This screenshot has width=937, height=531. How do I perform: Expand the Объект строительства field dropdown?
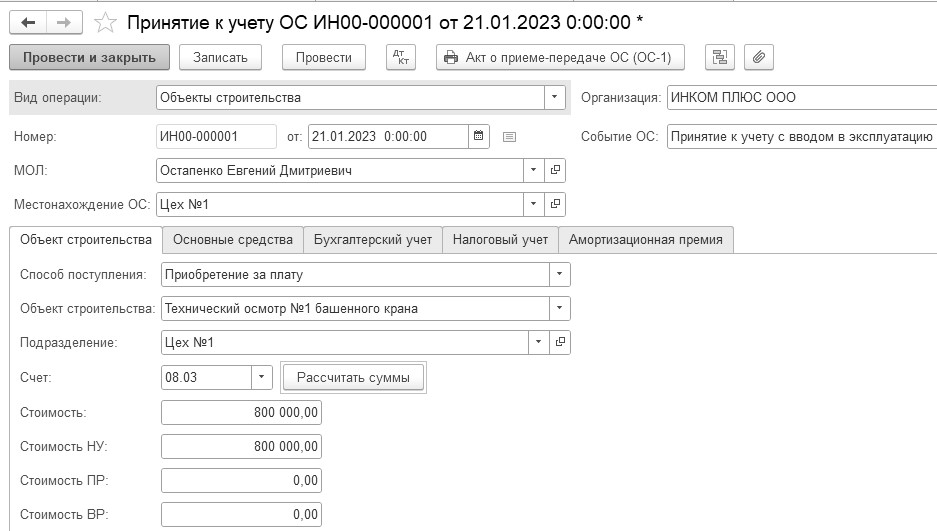pyautogui.click(x=559, y=308)
